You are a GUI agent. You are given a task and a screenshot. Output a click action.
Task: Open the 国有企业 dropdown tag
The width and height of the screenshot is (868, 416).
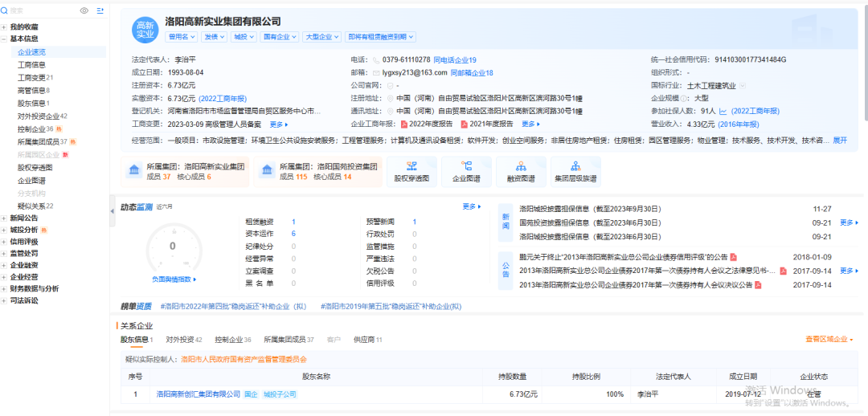point(280,37)
